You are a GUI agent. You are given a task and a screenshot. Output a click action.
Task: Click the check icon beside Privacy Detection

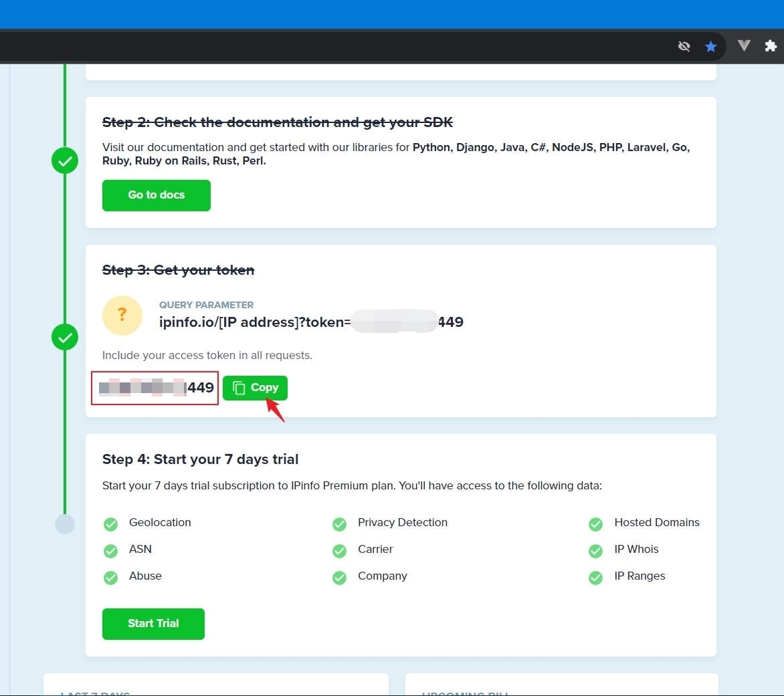pyautogui.click(x=340, y=524)
